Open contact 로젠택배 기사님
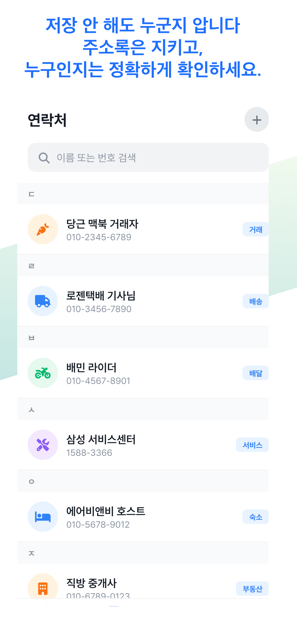Viewport: 297px width, 644px height. (x=143, y=301)
